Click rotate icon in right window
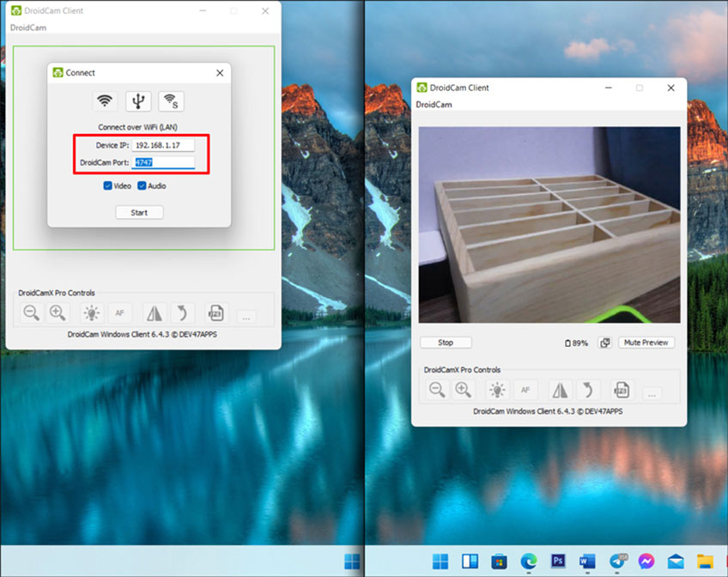Image resolution: width=728 pixels, height=577 pixels. tap(588, 390)
